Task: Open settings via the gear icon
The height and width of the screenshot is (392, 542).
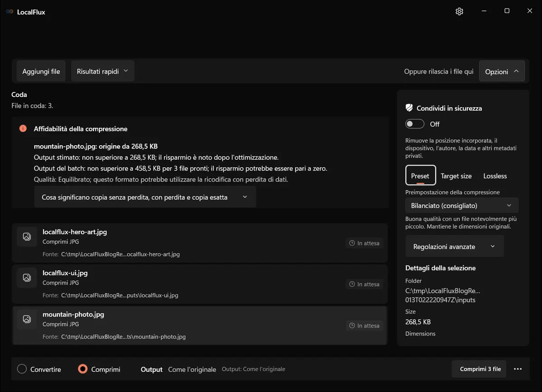Action: coord(459,11)
